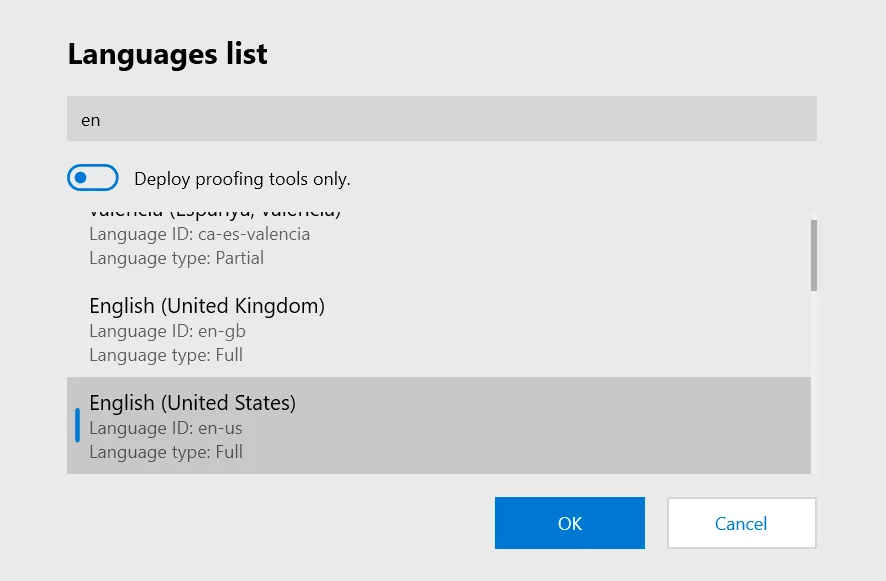Select English (United Kingdom) from the list
This screenshot has width=886, height=581.
point(207,306)
